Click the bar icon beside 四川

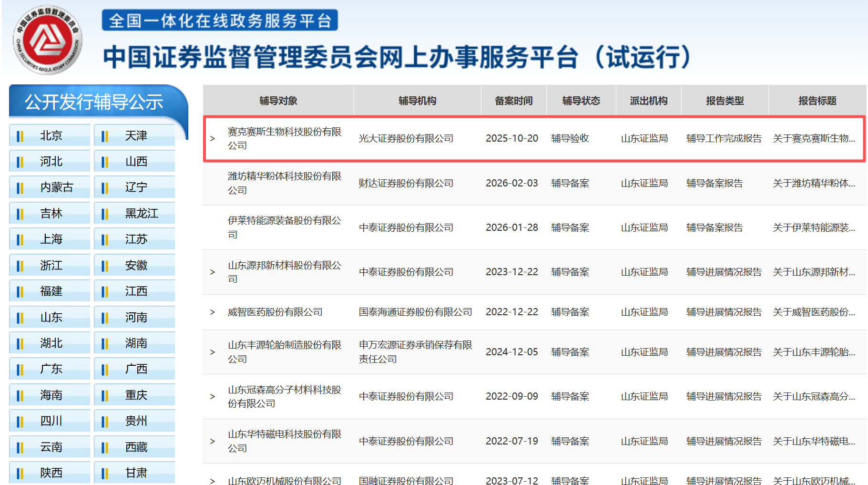click(x=20, y=422)
